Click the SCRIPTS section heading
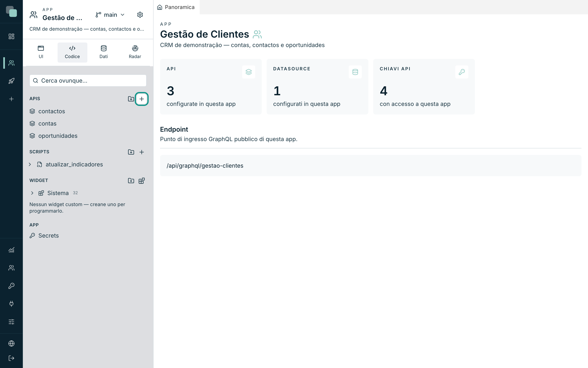The width and height of the screenshot is (588, 368). coord(39,152)
